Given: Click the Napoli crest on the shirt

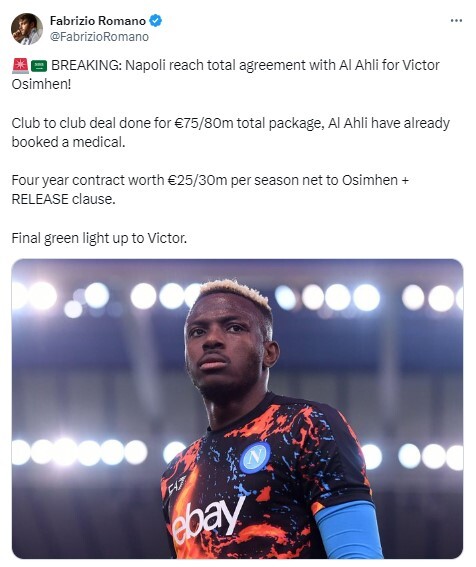Looking at the screenshot, I should pos(255,457).
